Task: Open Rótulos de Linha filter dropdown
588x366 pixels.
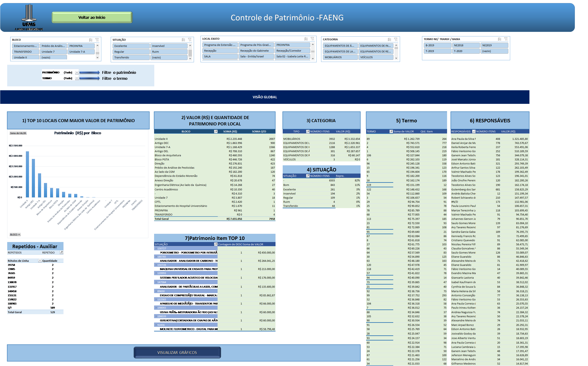Action: pos(40,261)
